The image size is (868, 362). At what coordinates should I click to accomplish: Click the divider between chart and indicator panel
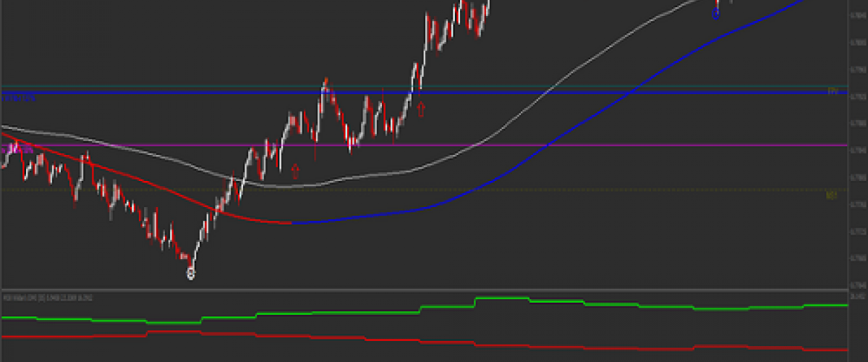click(x=434, y=290)
